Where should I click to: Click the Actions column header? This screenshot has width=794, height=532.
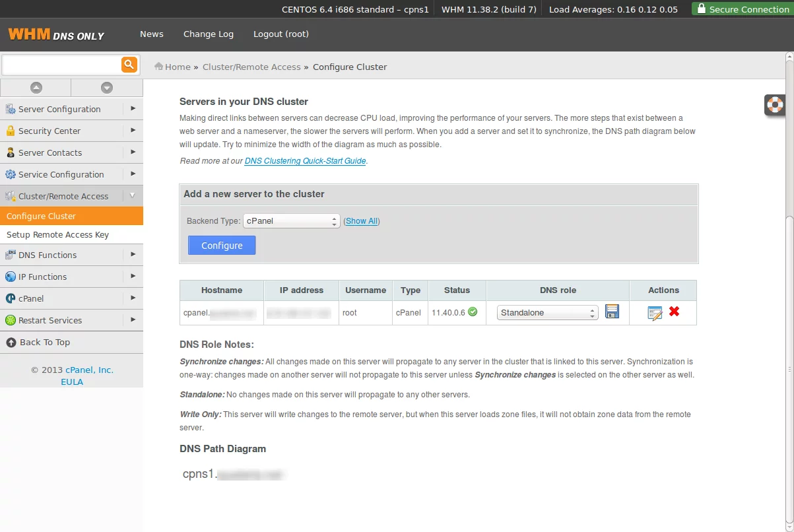point(663,290)
